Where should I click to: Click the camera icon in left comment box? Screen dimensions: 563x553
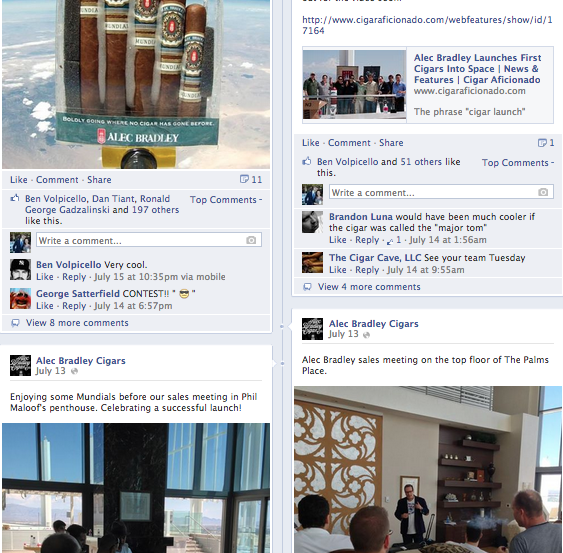(x=251, y=240)
